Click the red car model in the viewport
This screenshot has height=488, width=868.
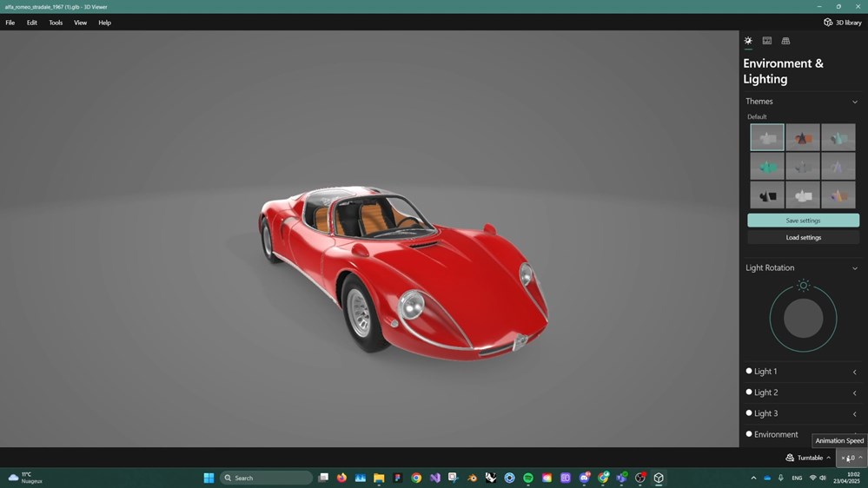point(403,272)
